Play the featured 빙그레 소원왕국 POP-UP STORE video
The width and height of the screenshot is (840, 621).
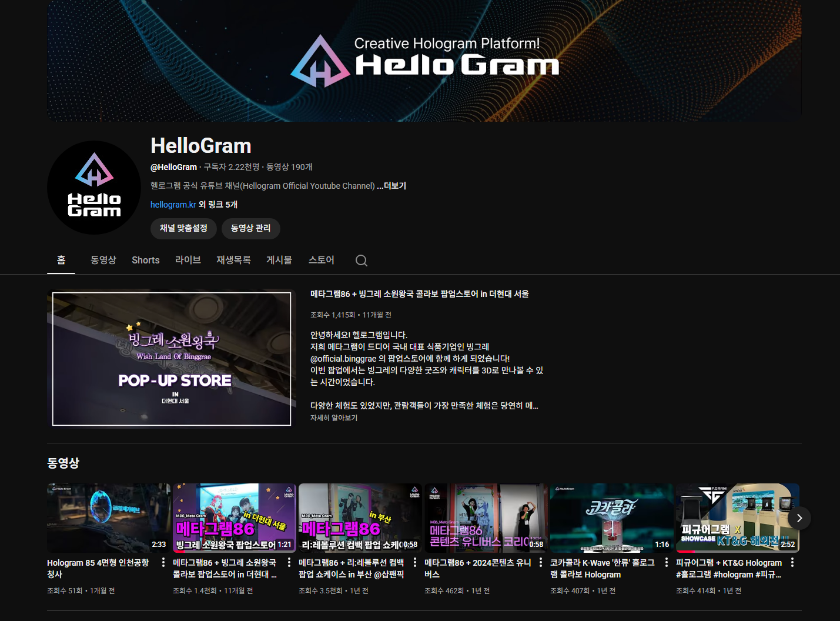click(172, 359)
